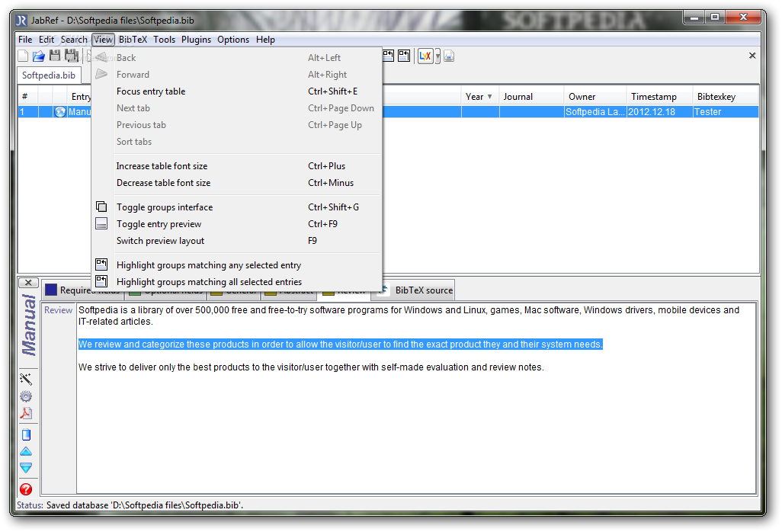Click the status bar saved database message
This screenshot has width=782, height=532.
click(145, 505)
